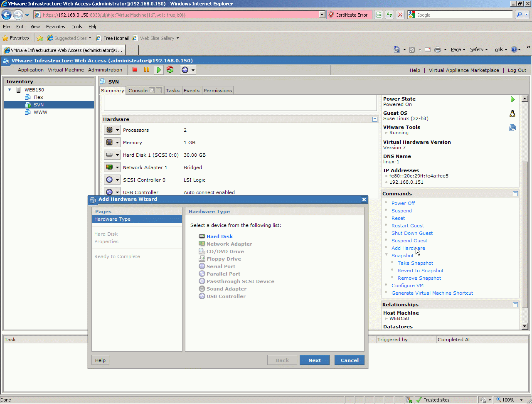This screenshot has height=404, width=532.
Task: Collapse the WEB150 inventory tree node
Action: [x=10, y=90]
